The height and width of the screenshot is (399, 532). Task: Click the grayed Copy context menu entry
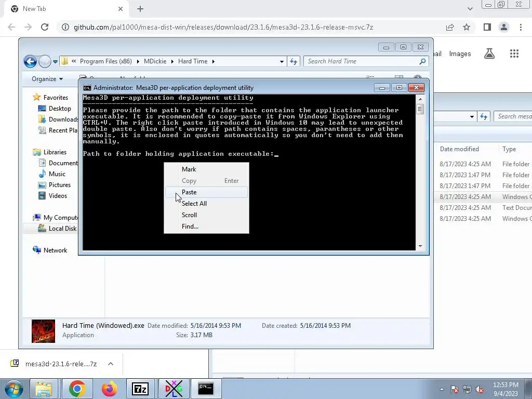click(206, 180)
